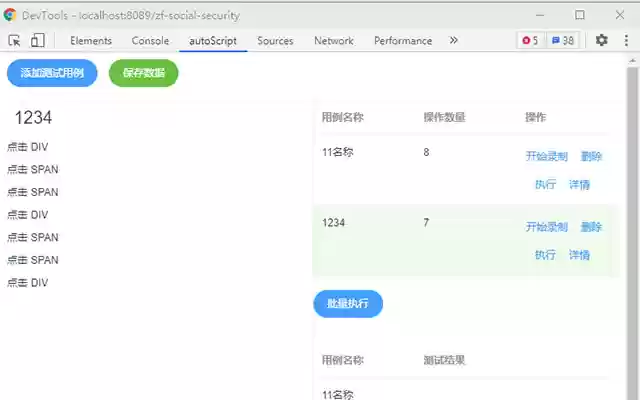Click the scrollbar up arrow
The height and width of the screenshot is (400, 640).
tap(632, 61)
